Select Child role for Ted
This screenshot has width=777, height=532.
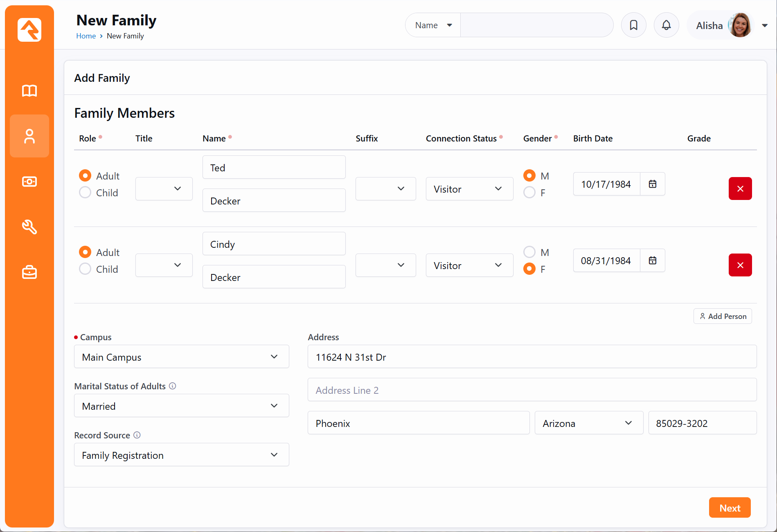click(x=85, y=193)
